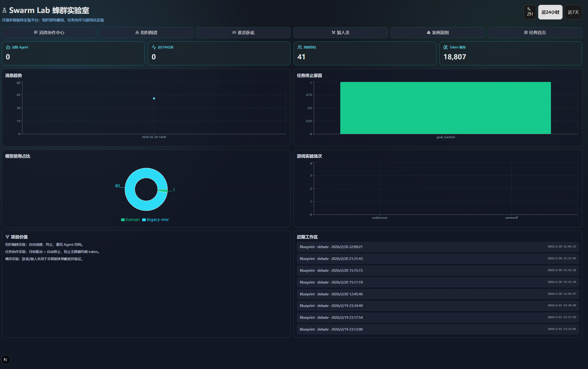This screenshot has height=369, width=588.
Task: Click the data point in 消息趋势 chart
Action: [154, 98]
